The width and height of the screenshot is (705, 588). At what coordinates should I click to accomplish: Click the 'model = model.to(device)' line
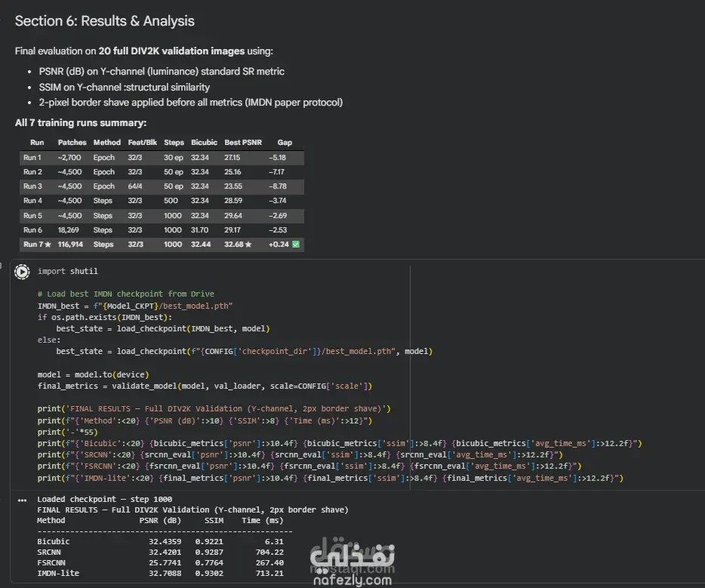coord(93,374)
